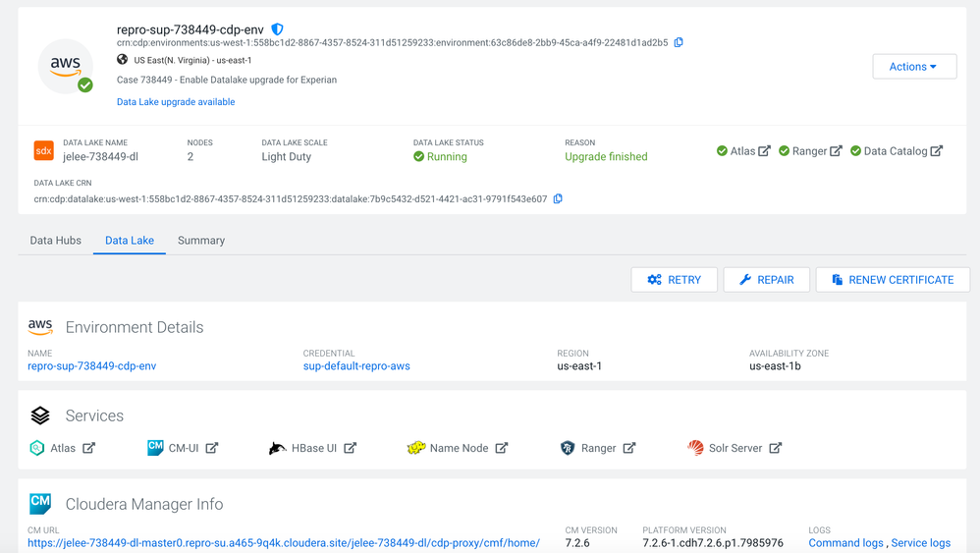Screen dimensions: 980x553
Task: Expand the Actions dropdown menu
Action: coord(913,67)
